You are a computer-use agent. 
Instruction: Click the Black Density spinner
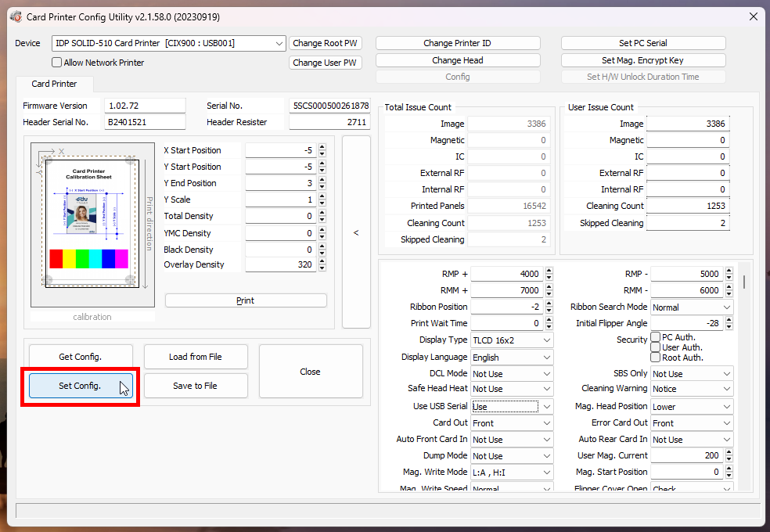coord(322,250)
